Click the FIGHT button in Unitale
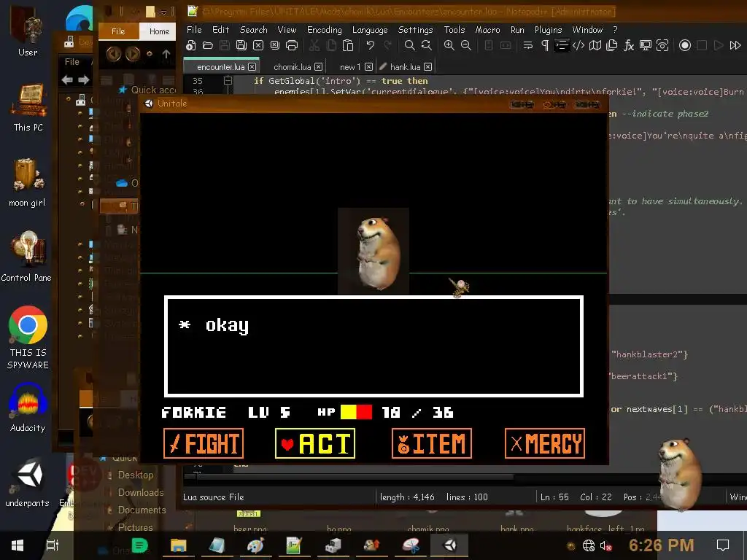Image resolution: width=747 pixels, height=560 pixels. (x=204, y=443)
